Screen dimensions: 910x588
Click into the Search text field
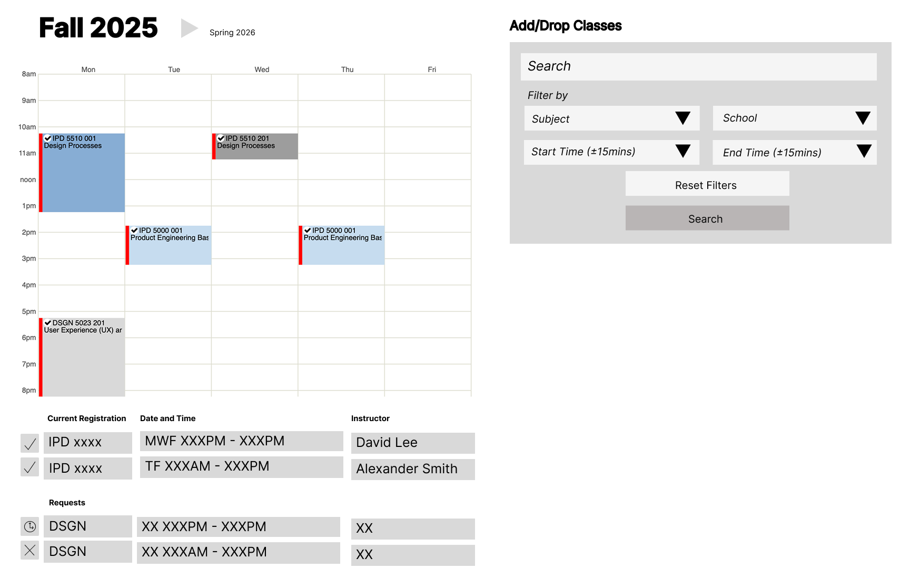698,67
